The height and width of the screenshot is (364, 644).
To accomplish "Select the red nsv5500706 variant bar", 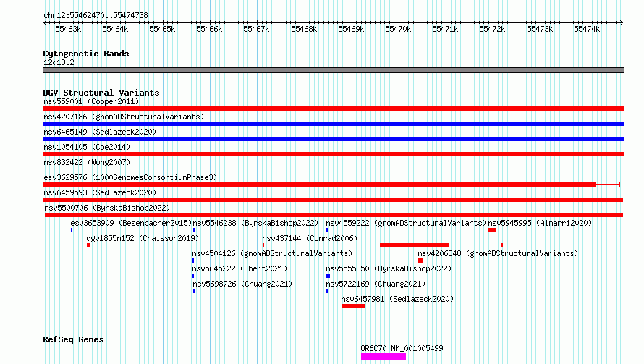I will click(x=334, y=215).
